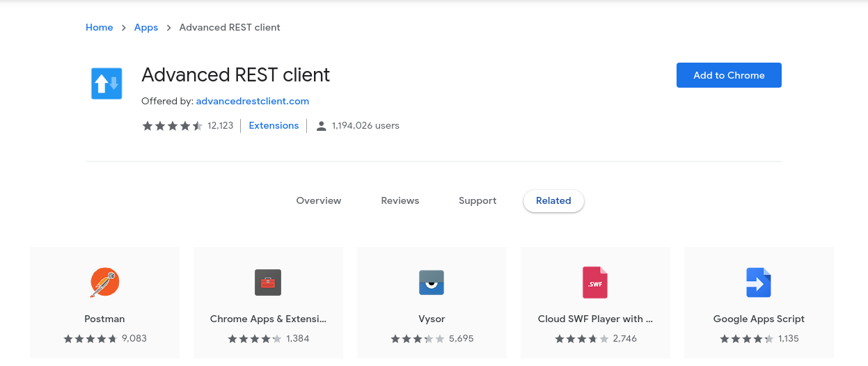
Task: Navigate to Home in breadcrumb
Action: [x=99, y=27]
